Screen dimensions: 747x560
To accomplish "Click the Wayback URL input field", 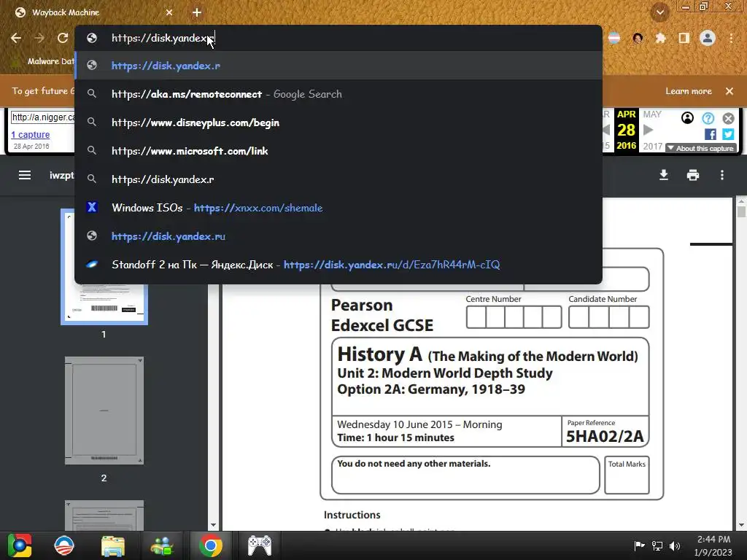I will [x=42, y=117].
